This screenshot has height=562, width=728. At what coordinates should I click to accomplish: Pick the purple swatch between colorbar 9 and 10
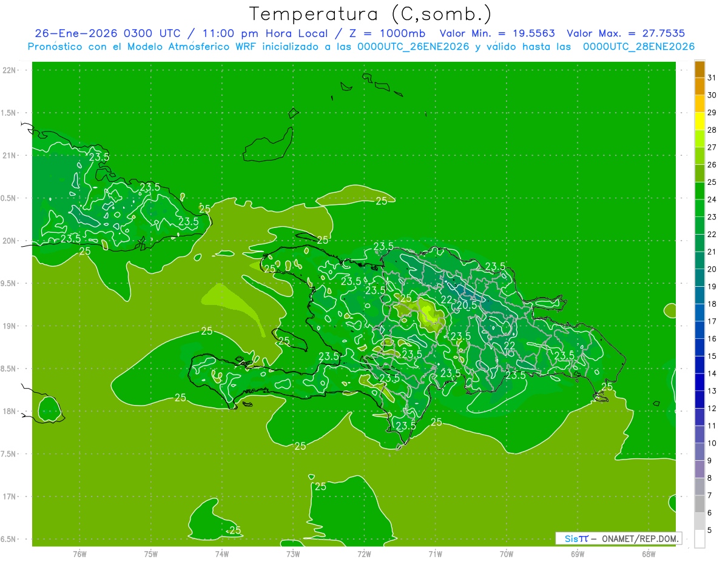pos(699,452)
